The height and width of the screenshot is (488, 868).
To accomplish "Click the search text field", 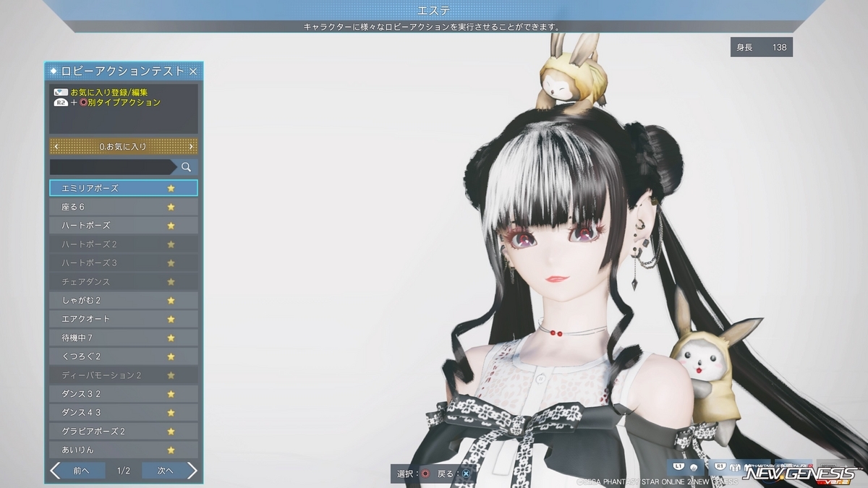I will point(111,167).
